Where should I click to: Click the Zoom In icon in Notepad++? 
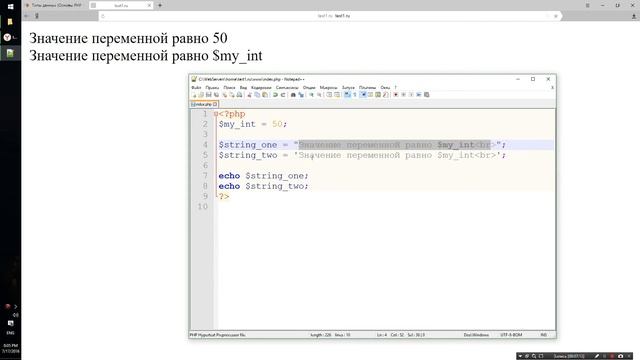(x=311, y=95)
